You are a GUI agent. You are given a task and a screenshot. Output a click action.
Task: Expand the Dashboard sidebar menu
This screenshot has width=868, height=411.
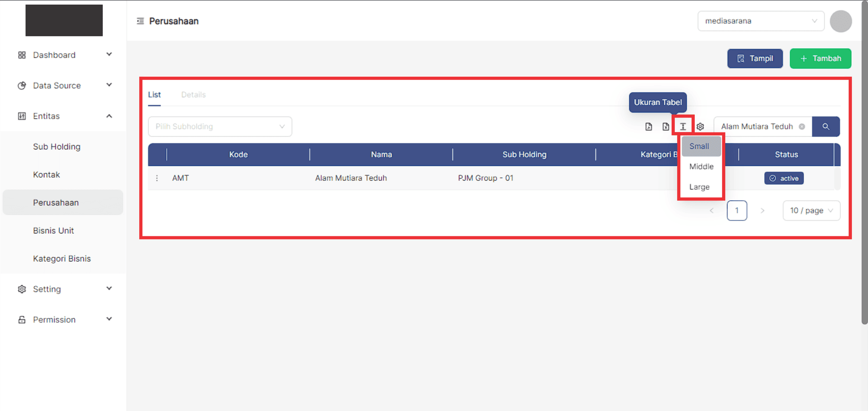click(65, 55)
